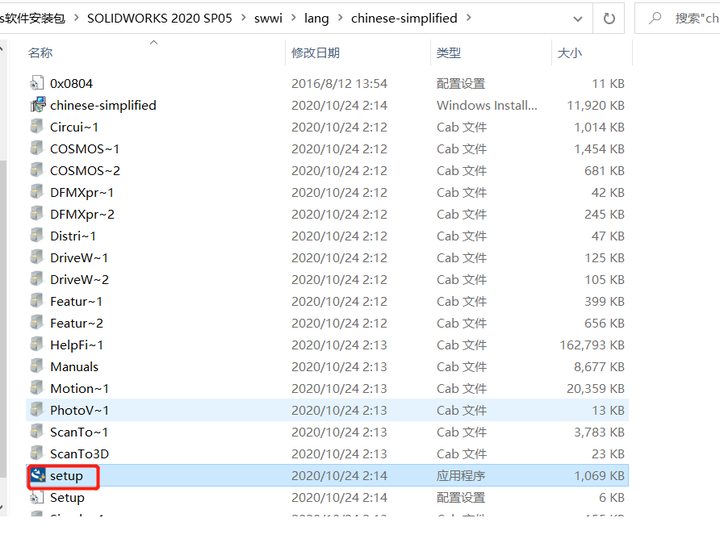Select the file name COSMOS~2
The image size is (720, 539).
[x=85, y=170]
